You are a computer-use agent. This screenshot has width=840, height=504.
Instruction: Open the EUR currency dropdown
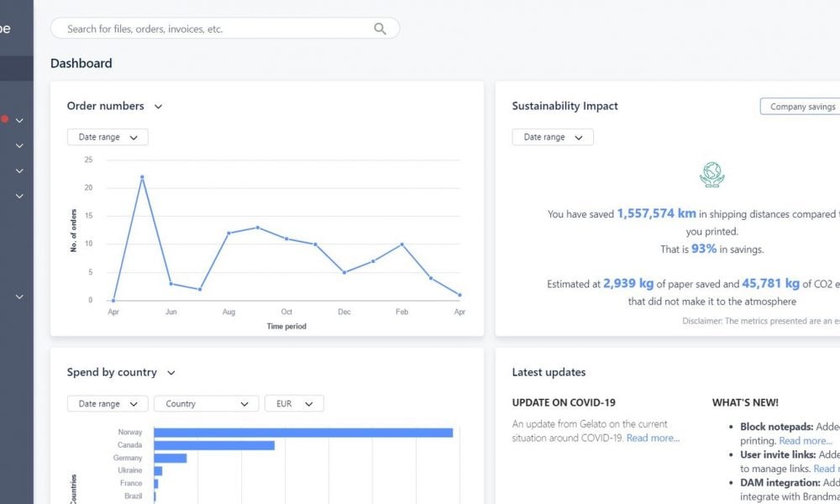tap(293, 404)
